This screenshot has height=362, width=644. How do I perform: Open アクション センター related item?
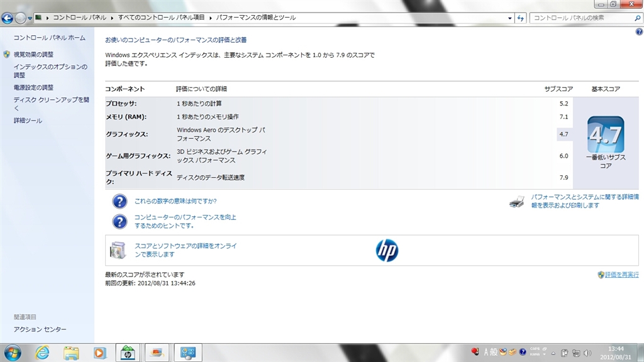click(x=40, y=329)
